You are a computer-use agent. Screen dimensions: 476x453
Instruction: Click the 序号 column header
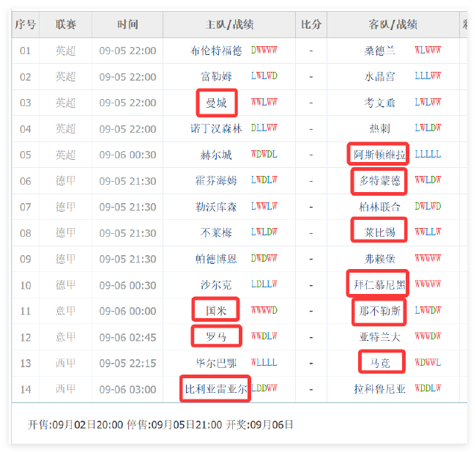point(26,25)
